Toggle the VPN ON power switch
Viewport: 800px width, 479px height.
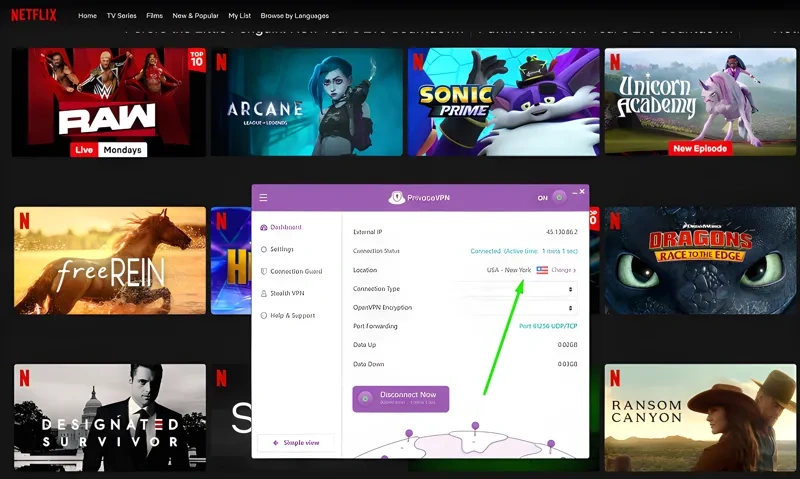coord(559,197)
